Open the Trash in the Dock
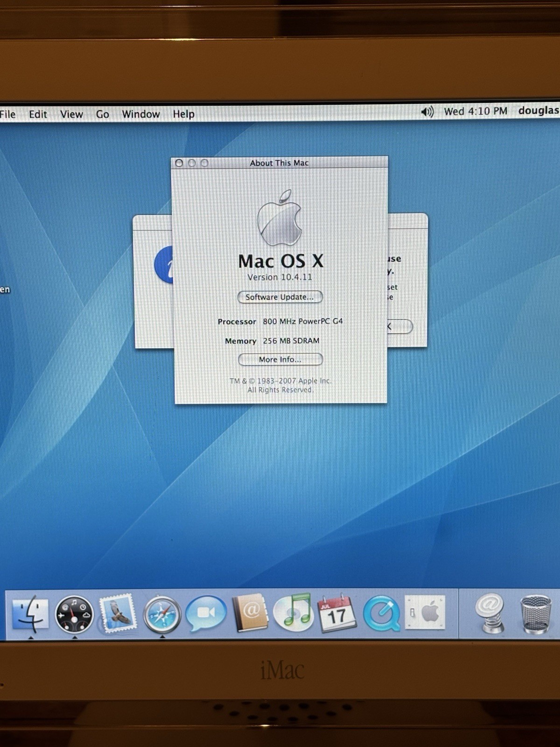This screenshot has height=747, width=560. click(x=535, y=613)
